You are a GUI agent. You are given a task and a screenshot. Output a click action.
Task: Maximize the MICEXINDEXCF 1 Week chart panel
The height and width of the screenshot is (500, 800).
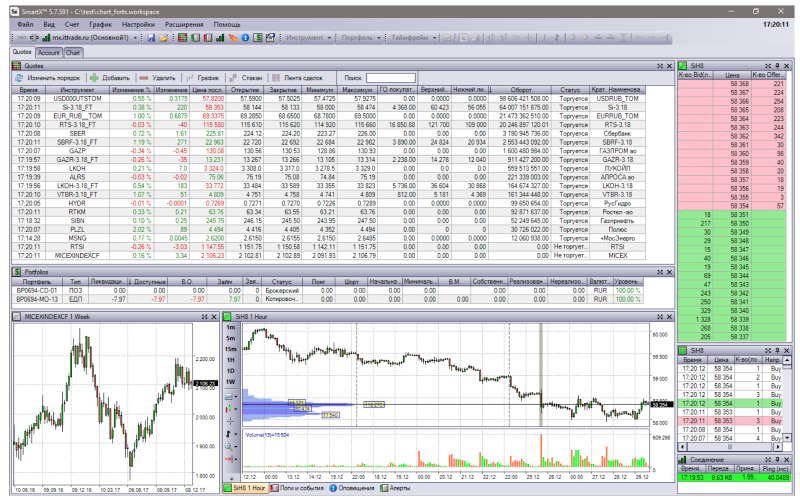click(x=205, y=317)
